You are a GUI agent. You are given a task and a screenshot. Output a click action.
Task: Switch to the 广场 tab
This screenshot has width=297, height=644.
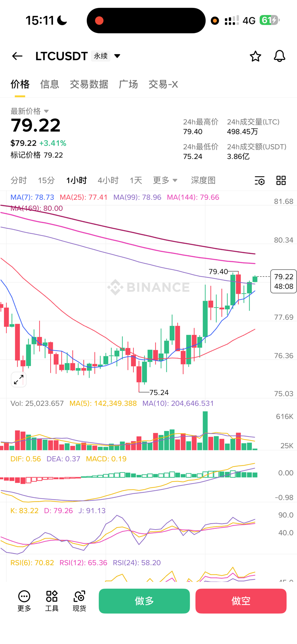[x=128, y=84]
